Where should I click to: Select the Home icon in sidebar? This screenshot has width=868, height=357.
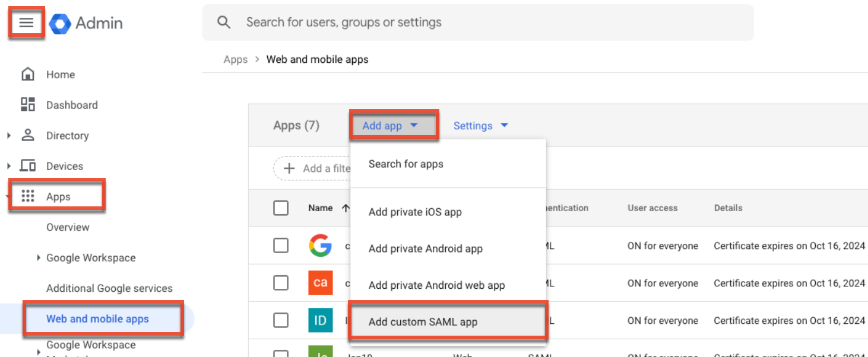point(27,74)
